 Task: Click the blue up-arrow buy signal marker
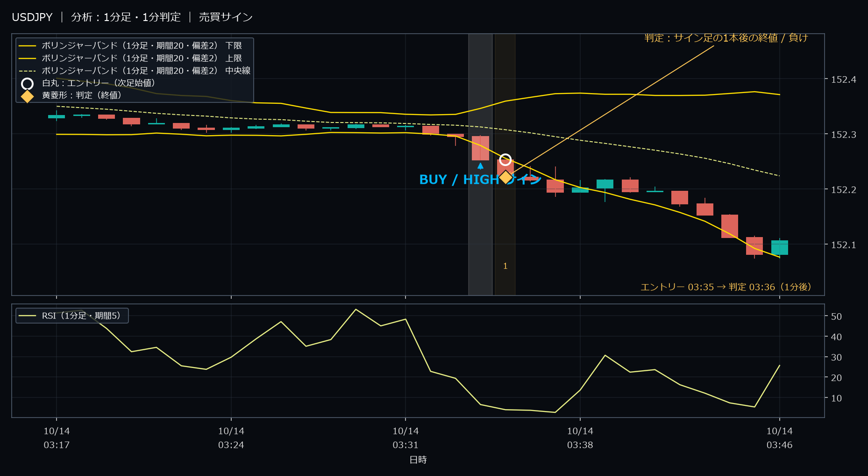480,166
